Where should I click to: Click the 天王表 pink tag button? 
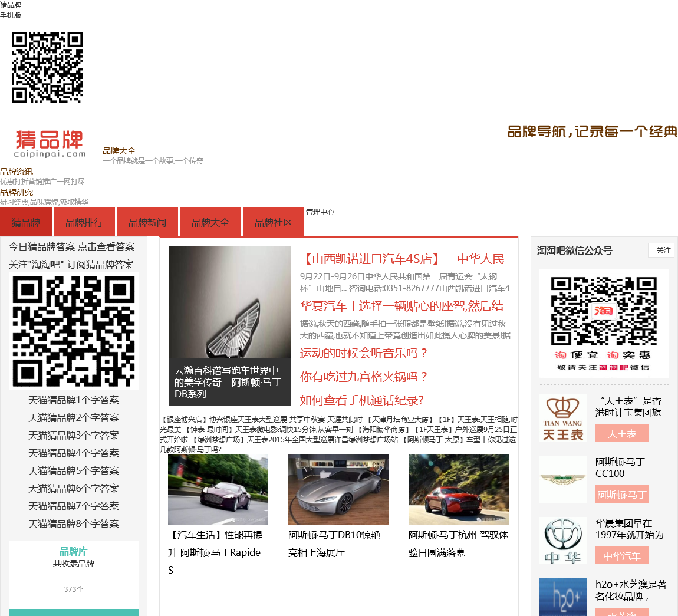622,433
